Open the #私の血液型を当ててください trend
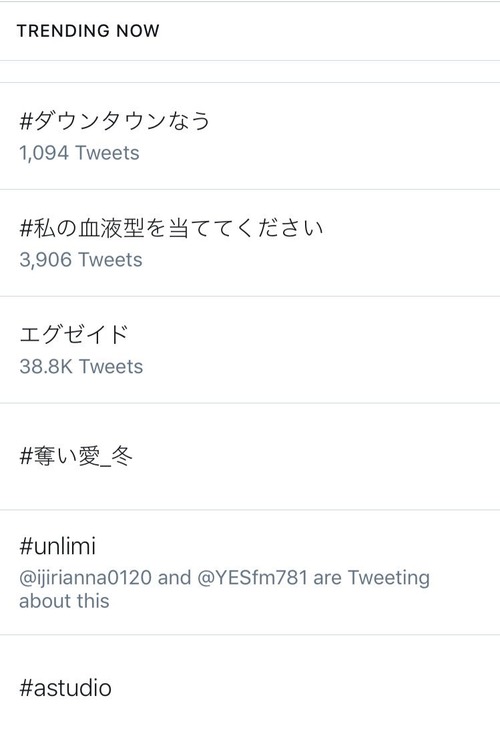 [x=171, y=228]
